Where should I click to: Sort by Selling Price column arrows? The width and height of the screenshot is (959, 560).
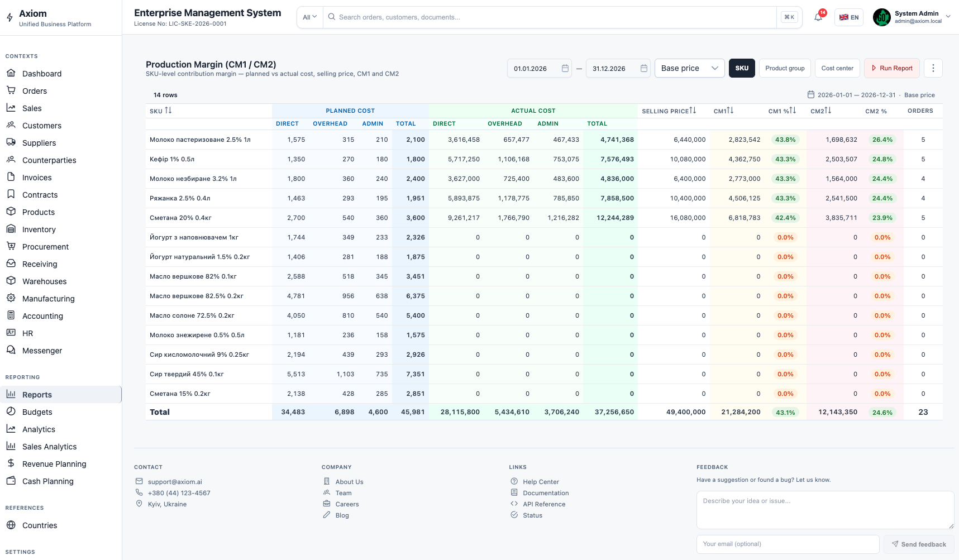tap(693, 111)
